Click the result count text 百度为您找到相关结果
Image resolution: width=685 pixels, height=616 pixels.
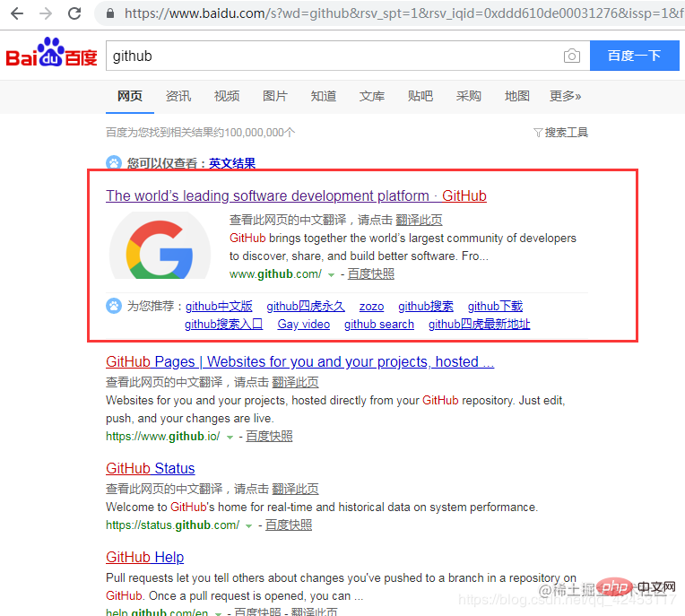[x=201, y=133]
